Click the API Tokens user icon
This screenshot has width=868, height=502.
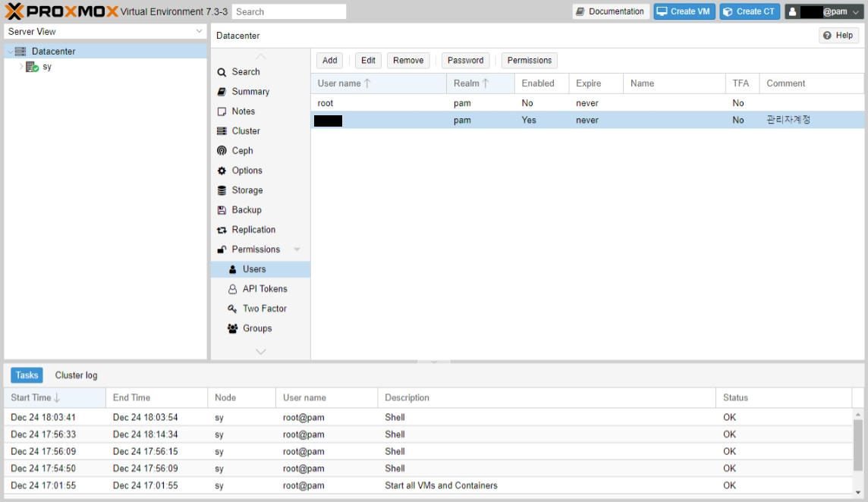233,289
